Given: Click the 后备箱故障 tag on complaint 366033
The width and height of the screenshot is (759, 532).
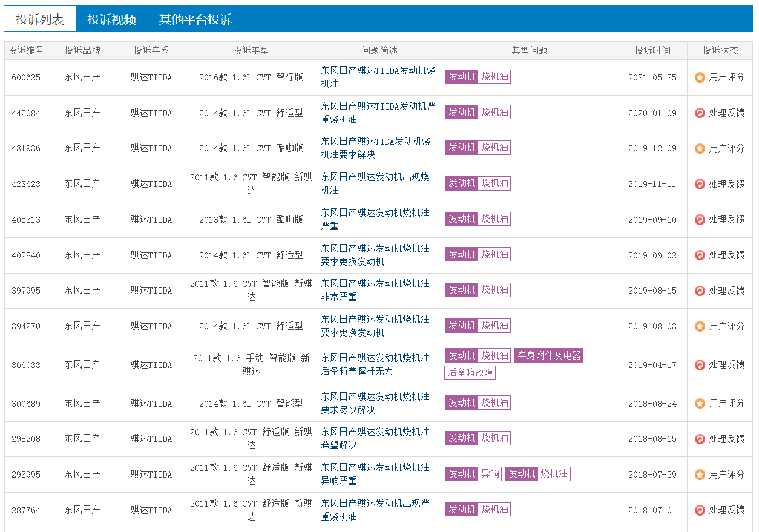Looking at the screenshot, I should 470,373.
